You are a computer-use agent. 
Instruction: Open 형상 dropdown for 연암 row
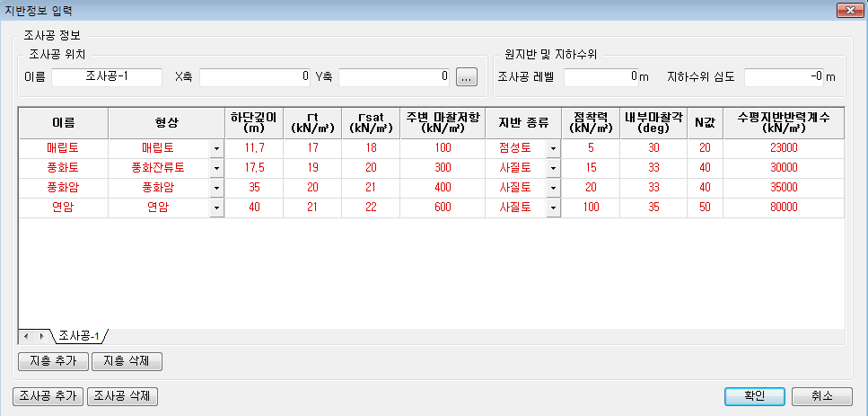[216, 208]
